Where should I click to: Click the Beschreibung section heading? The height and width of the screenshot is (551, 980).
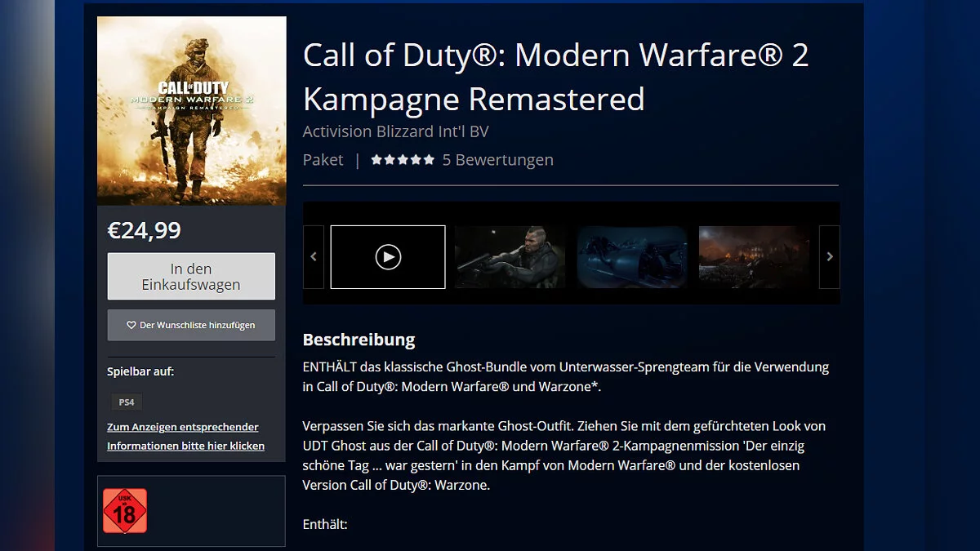click(x=359, y=340)
